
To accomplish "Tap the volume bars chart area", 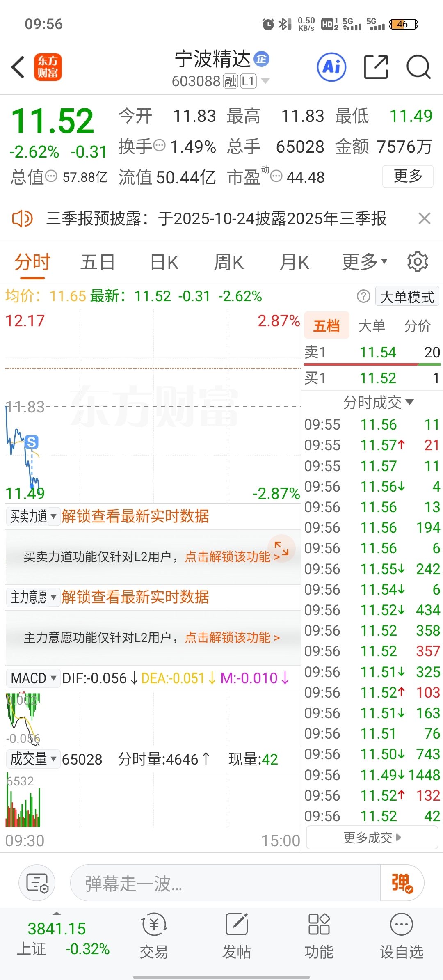I will click(153, 800).
